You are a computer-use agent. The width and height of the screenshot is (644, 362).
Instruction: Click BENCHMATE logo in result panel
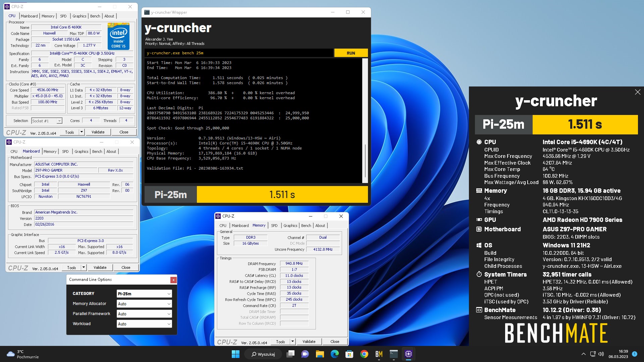pos(556,333)
